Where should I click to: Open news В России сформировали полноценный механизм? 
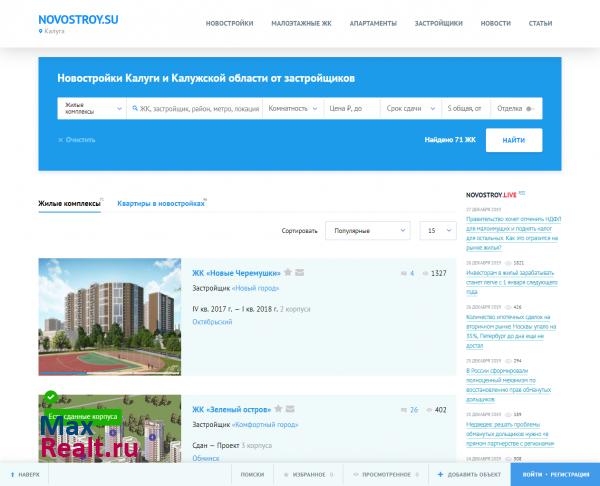(509, 385)
